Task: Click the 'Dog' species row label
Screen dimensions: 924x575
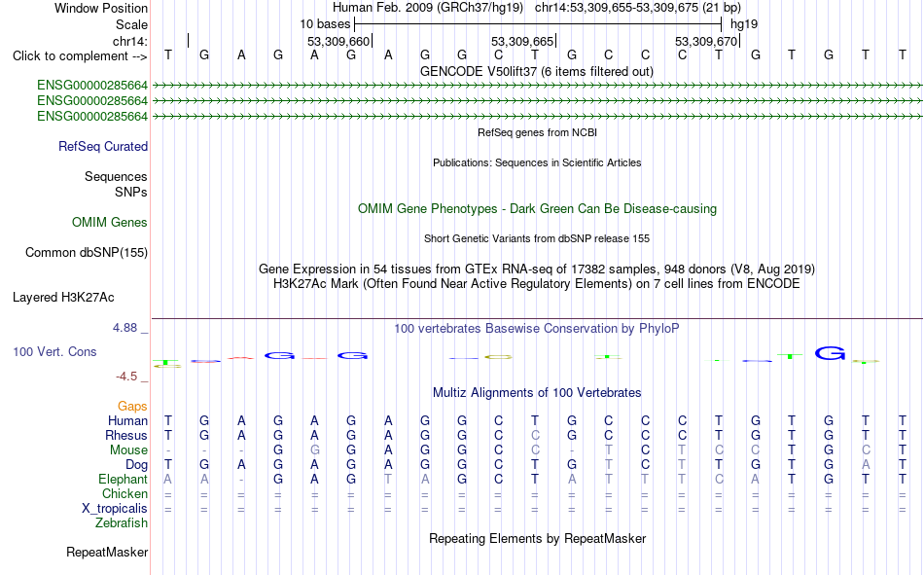Action: [x=136, y=465]
